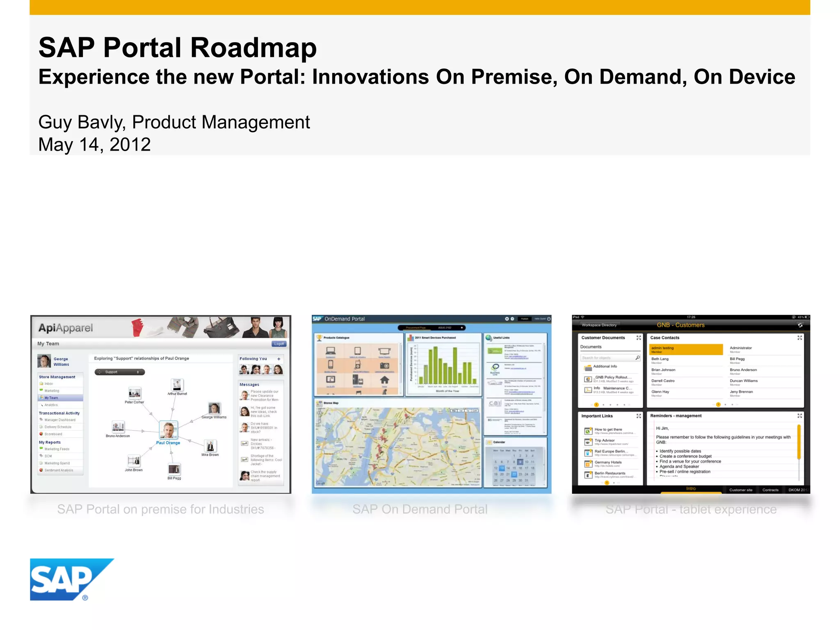840x630 pixels.
Task: Open the Additional Info folder icon
Action: [587, 367]
